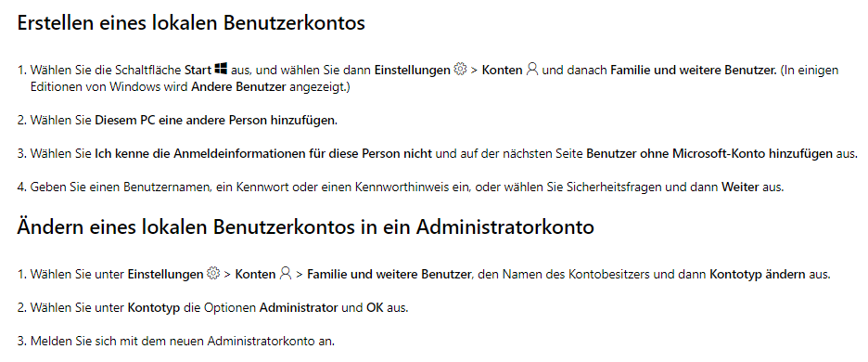The image size is (868, 362).
Task: Click the bold 'OK' text
Action: [374, 307]
